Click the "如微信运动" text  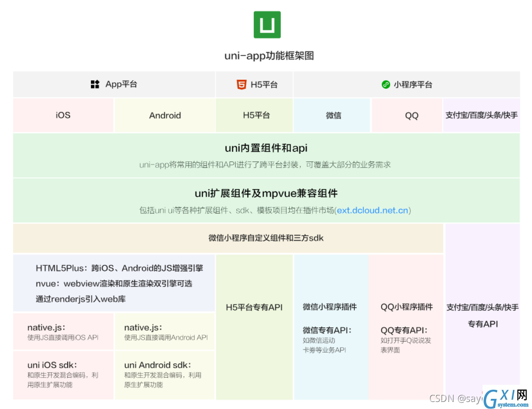pyautogui.click(x=319, y=340)
